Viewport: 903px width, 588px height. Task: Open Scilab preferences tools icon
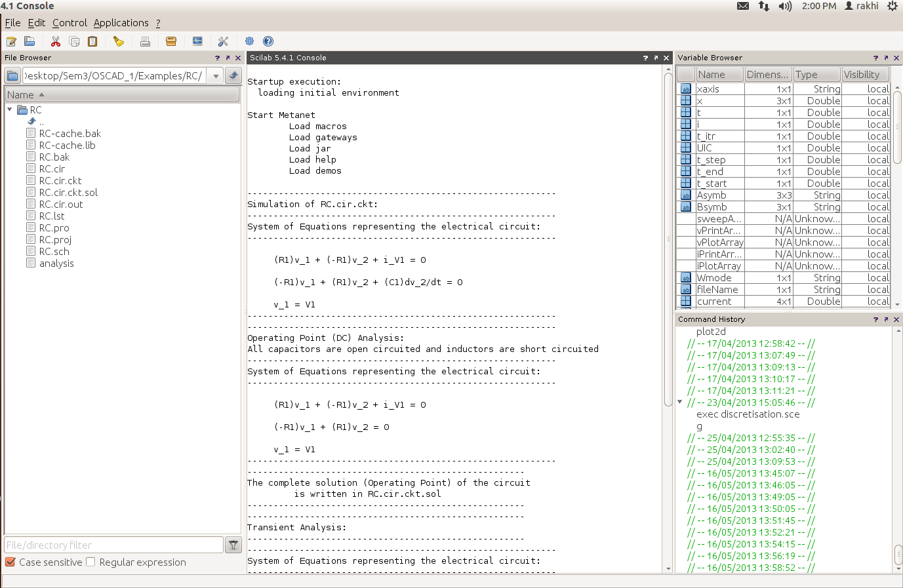[x=223, y=41]
